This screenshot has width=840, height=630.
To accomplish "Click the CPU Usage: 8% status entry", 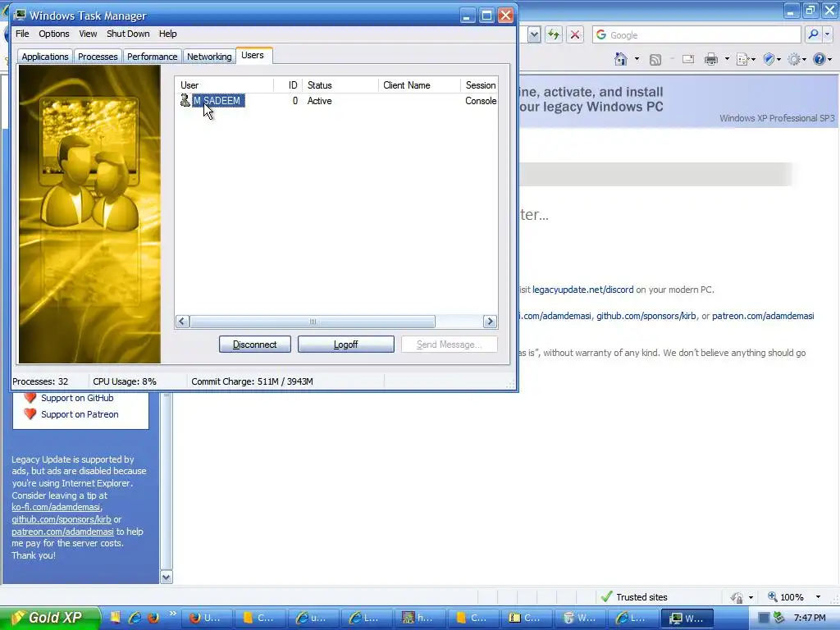I will point(125,381).
